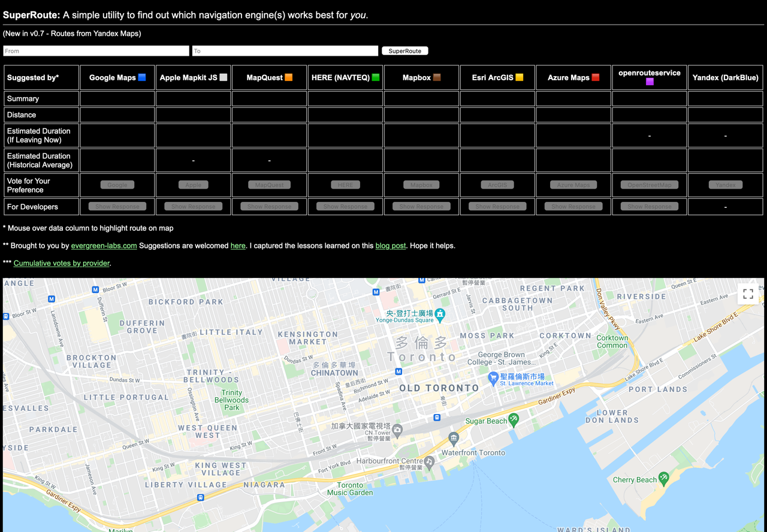Click subway icon above Yonge-Dundas Square
This screenshot has width=767, height=532.
point(376,292)
